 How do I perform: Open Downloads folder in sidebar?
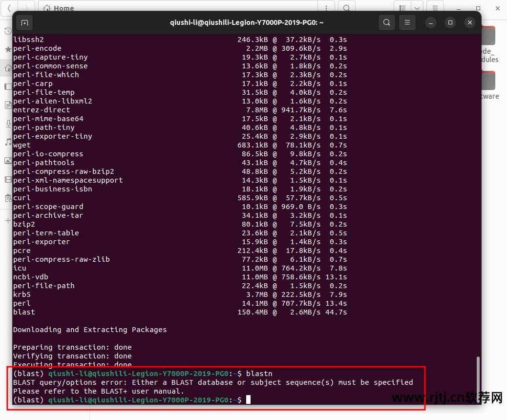[8, 124]
